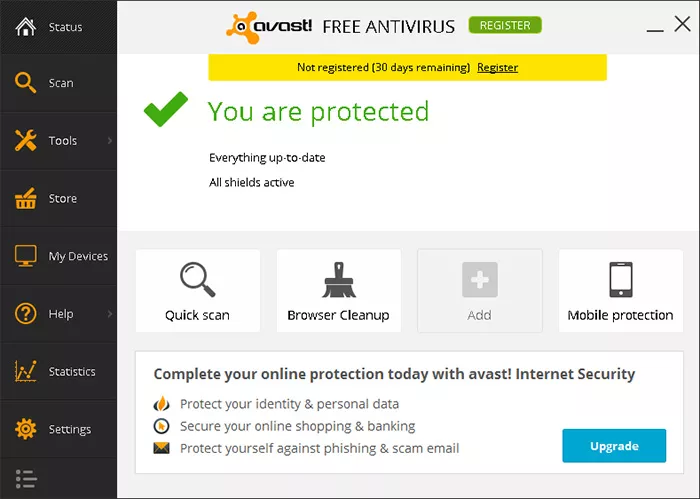Click the list menu icon at sidebar bottom
Image resolution: width=700 pixels, height=499 pixels.
pyautogui.click(x=26, y=479)
